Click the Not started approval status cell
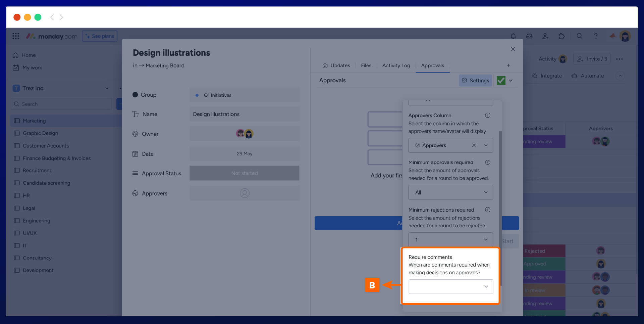This screenshot has height=324, width=644. pos(245,173)
